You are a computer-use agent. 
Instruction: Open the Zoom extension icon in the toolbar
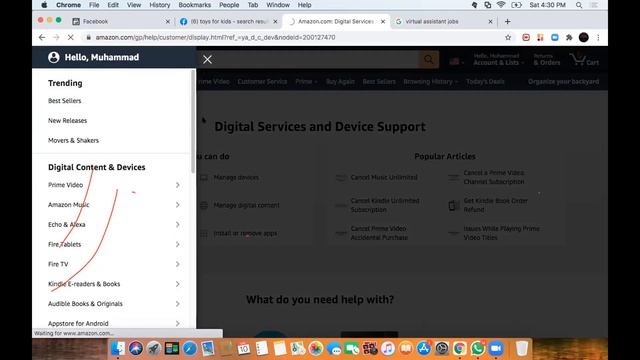(x=555, y=37)
